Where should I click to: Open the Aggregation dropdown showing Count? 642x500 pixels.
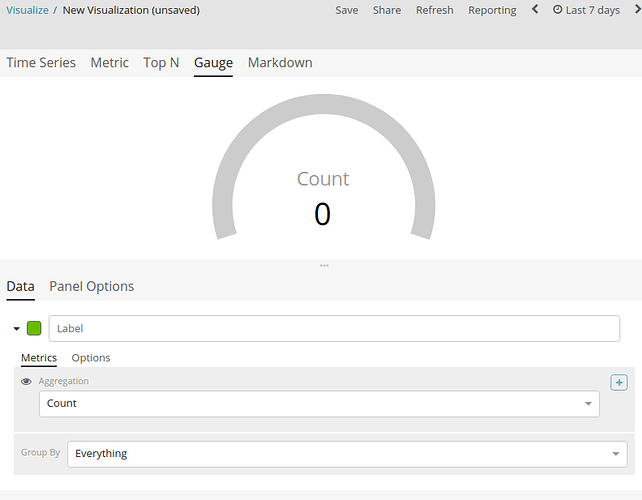click(319, 404)
